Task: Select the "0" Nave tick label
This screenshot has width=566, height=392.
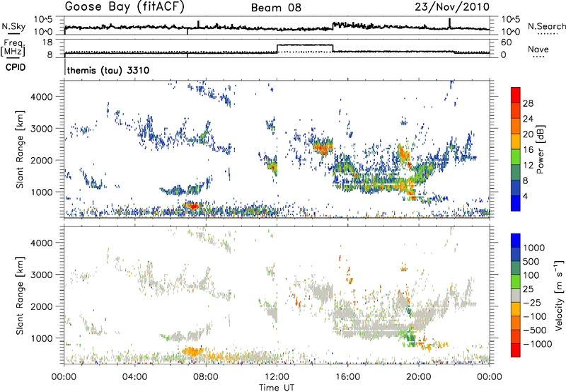Action: coord(504,55)
